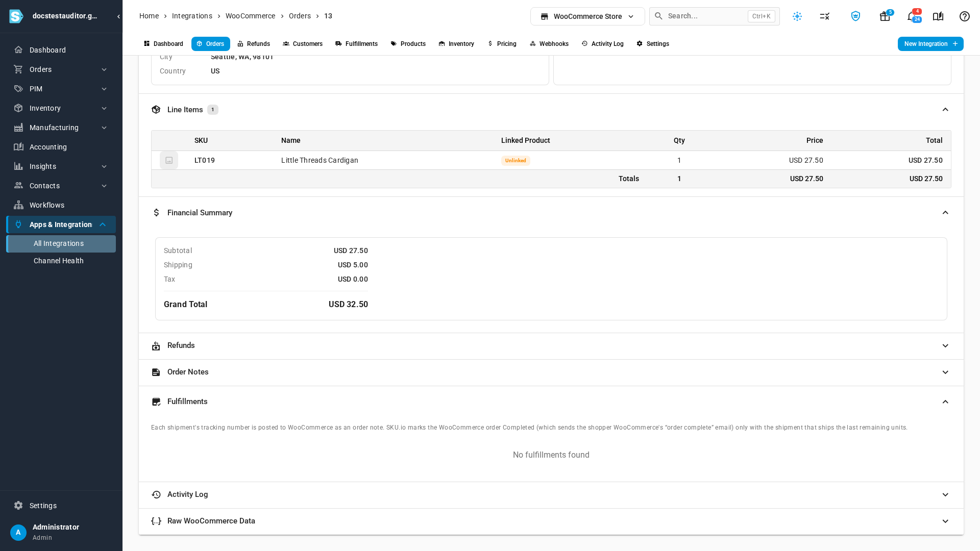Click the shield badge icon
The height and width of the screenshot is (551, 980).
[x=855, y=16]
